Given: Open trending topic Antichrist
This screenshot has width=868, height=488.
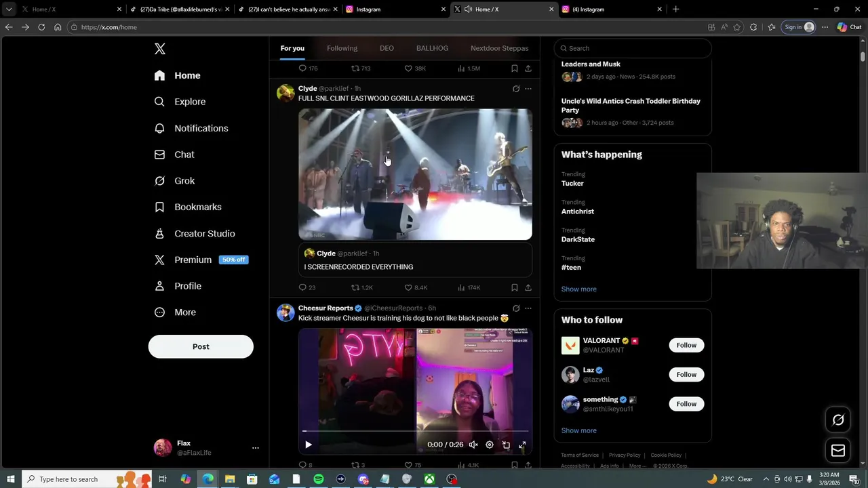Looking at the screenshot, I should point(578,211).
